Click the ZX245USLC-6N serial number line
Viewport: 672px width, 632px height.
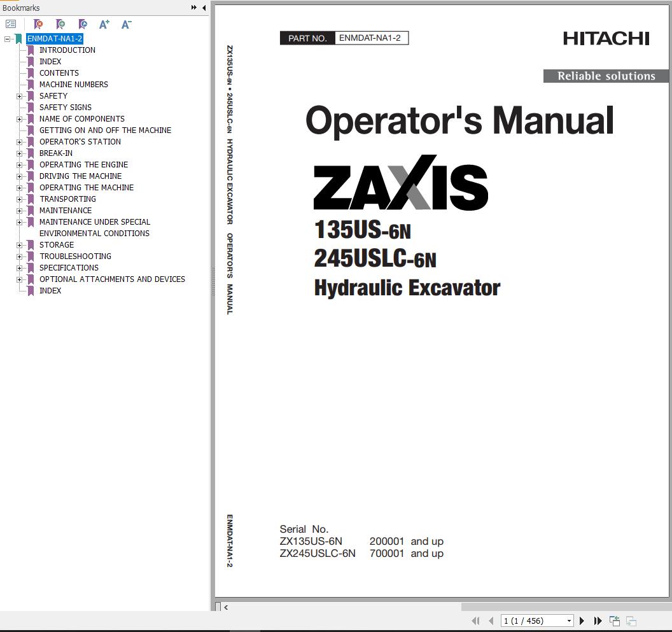click(361, 554)
